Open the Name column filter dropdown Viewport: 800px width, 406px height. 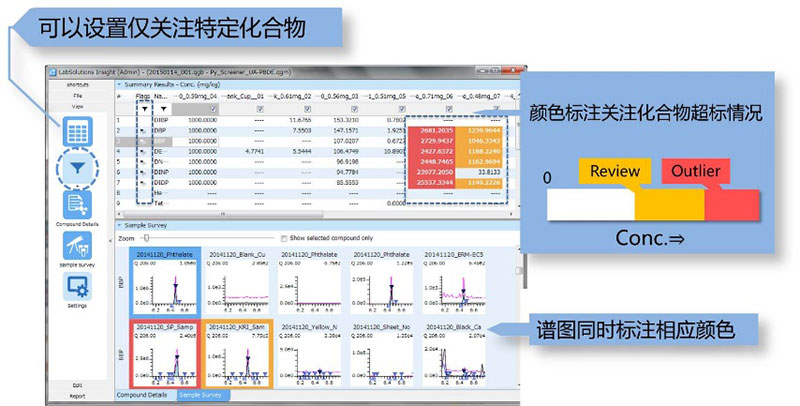(164, 108)
